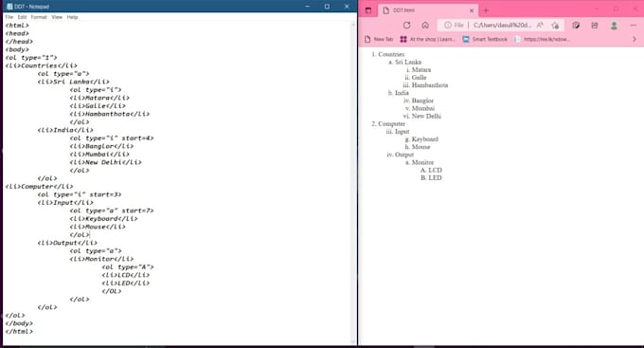Screen dimensions: 644x348
Task: Click 'Keyboard' item in browser page
Action: [x=424, y=139]
